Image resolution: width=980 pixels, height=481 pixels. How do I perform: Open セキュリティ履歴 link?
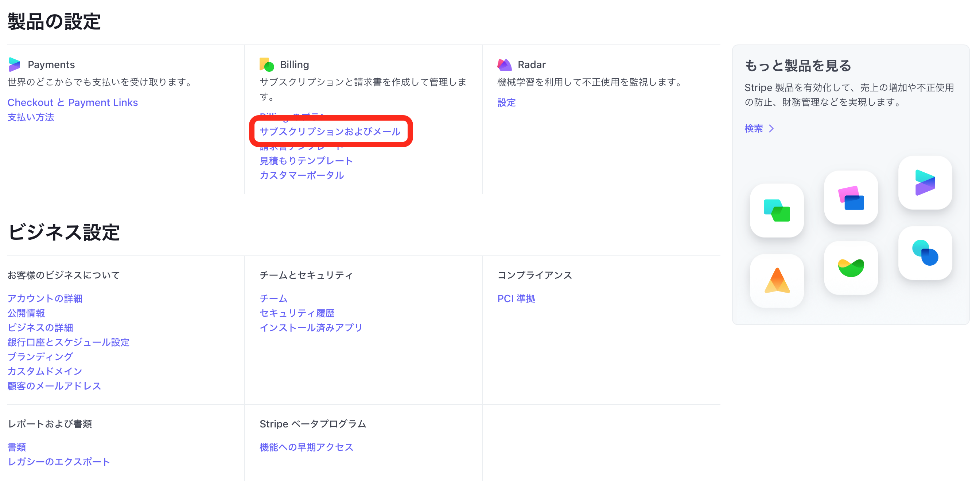tap(297, 313)
